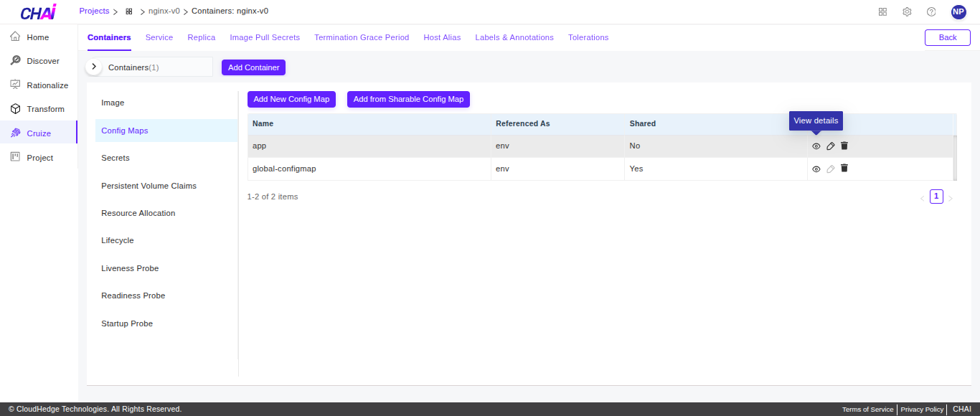View details of the app config map
Viewport: 980px width, 416px height.
(816, 146)
